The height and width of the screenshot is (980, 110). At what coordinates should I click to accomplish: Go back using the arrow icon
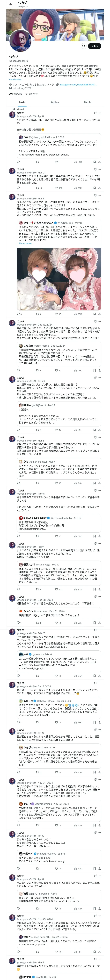tap(10, 4)
